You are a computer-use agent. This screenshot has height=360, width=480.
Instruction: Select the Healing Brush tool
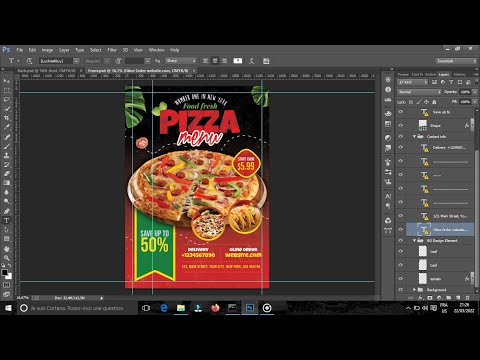[x=6, y=137]
